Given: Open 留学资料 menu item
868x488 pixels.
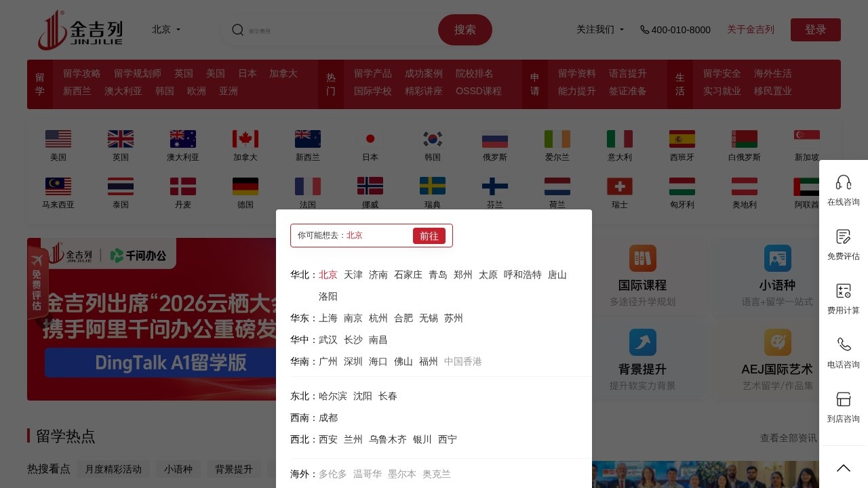Looking at the screenshot, I should pyautogui.click(x=577, y=73).
